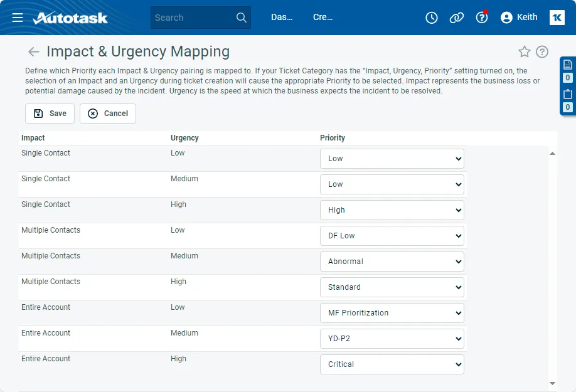The image size is (576, 392).
Task: Save the impact and urgency mapping
Action: [x=50, y=114]
